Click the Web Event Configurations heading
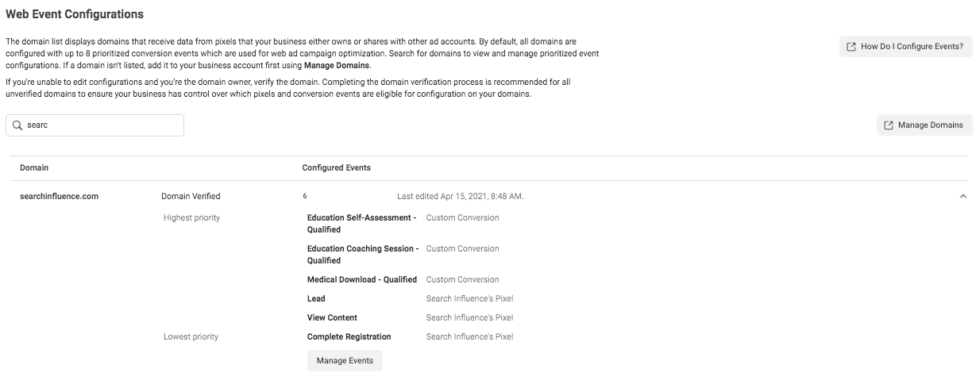The width and height of the screenshot is (980, 384). tap(75, 15)
